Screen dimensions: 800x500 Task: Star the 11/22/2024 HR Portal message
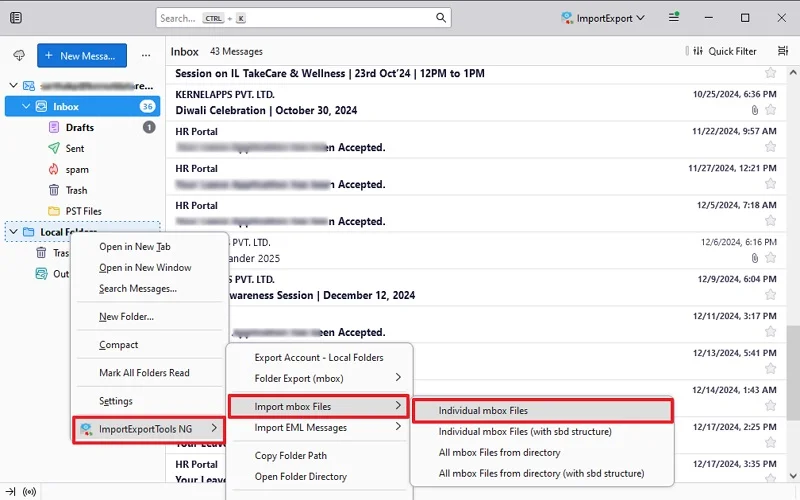point(770,147)
